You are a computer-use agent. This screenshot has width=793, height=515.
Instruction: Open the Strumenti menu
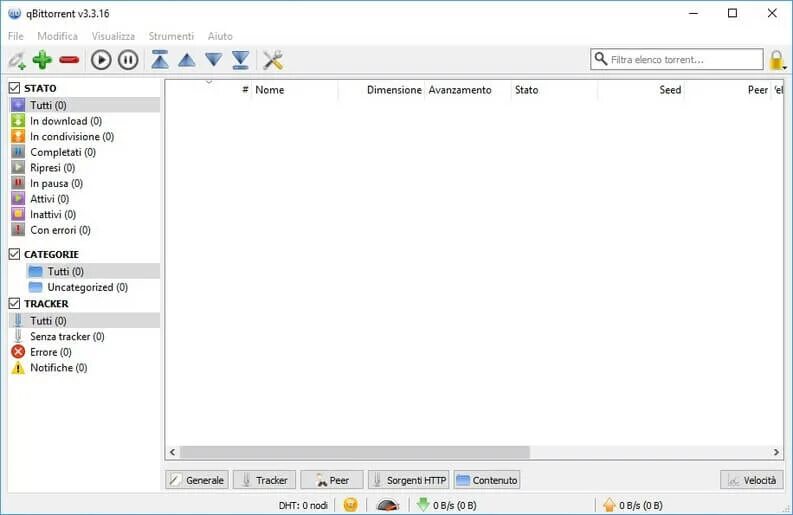pyautogui.click(x=171, y=36)
